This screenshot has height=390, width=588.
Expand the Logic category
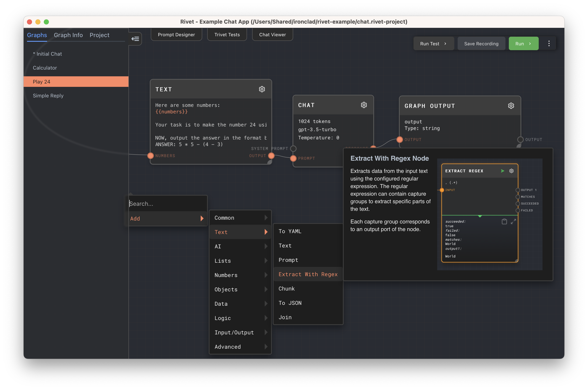click(240, 318)
